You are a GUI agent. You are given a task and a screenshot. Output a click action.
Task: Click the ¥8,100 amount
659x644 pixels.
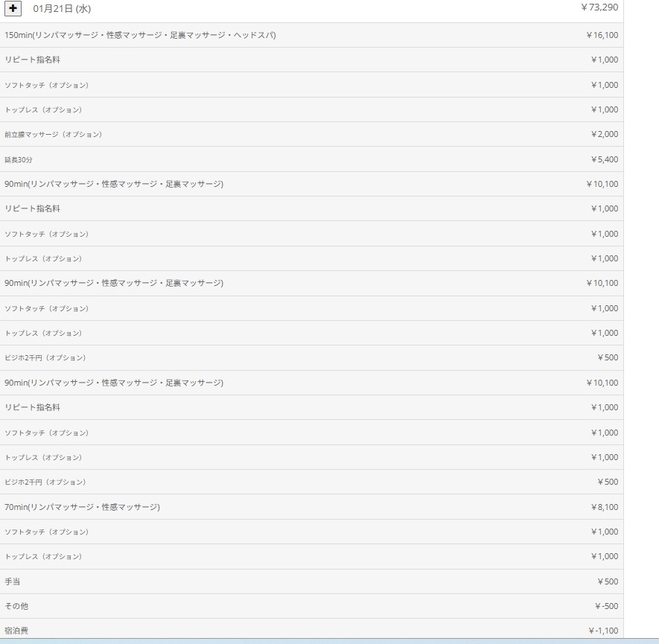[604, 507]
